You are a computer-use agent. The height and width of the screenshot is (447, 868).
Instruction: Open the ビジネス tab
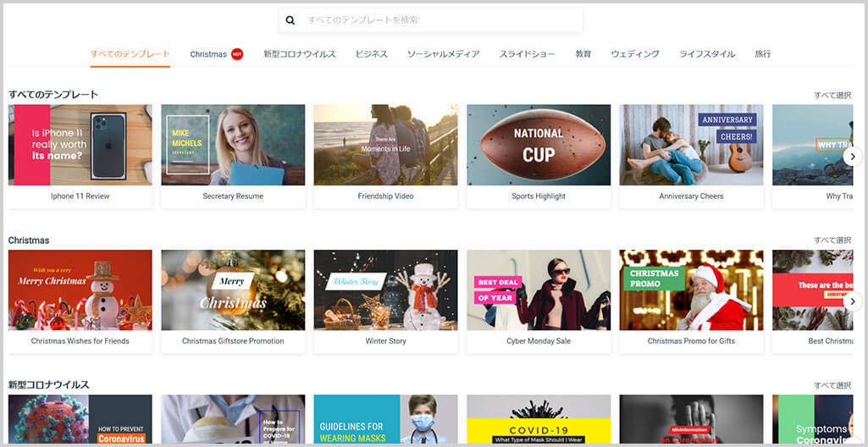point(372,54)
